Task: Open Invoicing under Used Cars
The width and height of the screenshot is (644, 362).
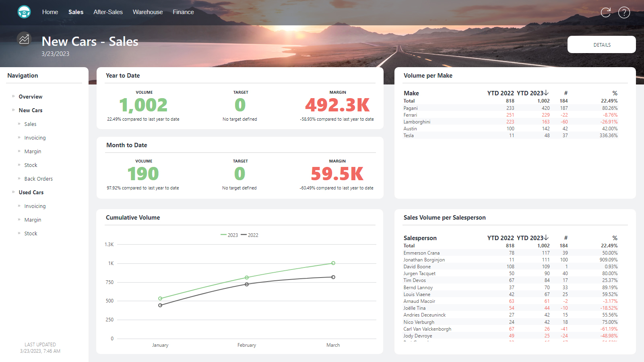Action: 35,206
